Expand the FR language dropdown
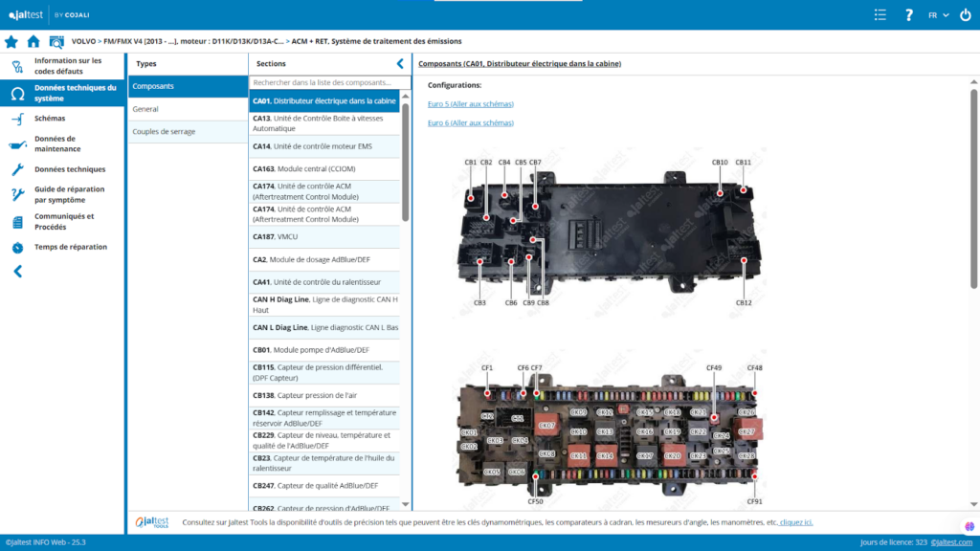The height and width of the screenshot is (551, 980). 938,14
